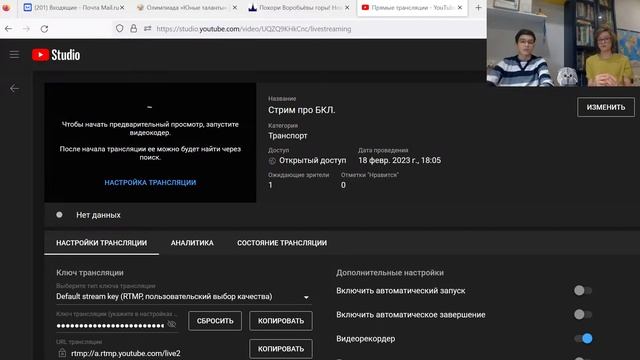
Task: Close the Покори Воробьёвы горы tab
Action: pyautogui.click(x=347, y=7)
